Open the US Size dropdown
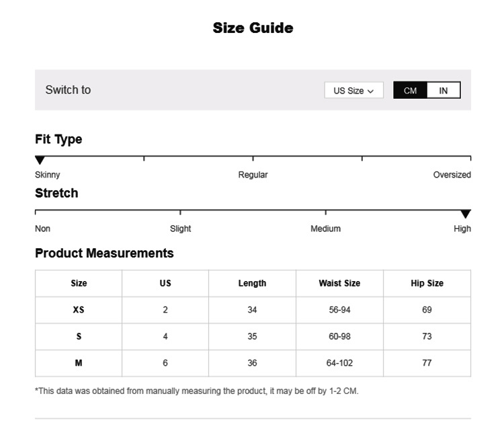The image size is (504, 431). pos(353,91)
